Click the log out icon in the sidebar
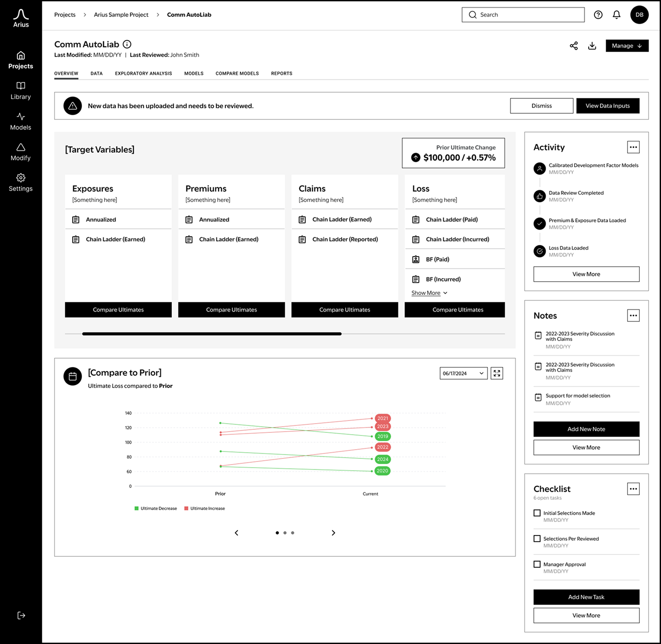Image resolution: width=661 pixels, height=644 pixels. click(x=21, y=615)
